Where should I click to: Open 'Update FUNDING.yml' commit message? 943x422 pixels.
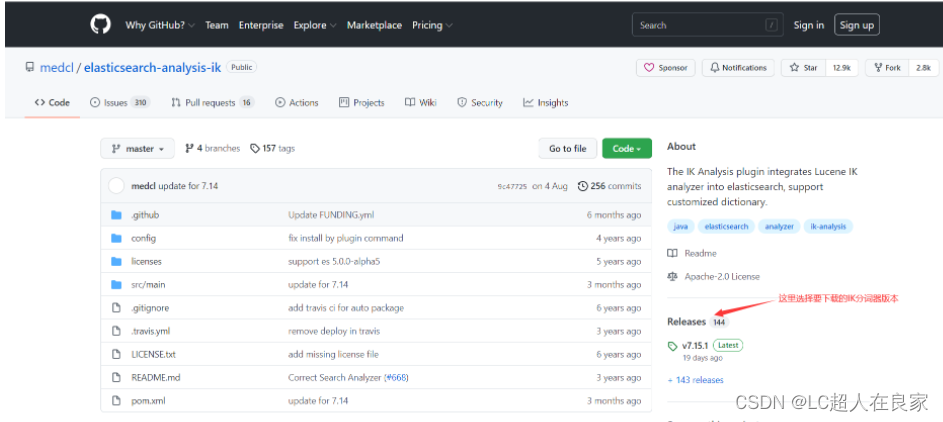click(x=331, y=215)
